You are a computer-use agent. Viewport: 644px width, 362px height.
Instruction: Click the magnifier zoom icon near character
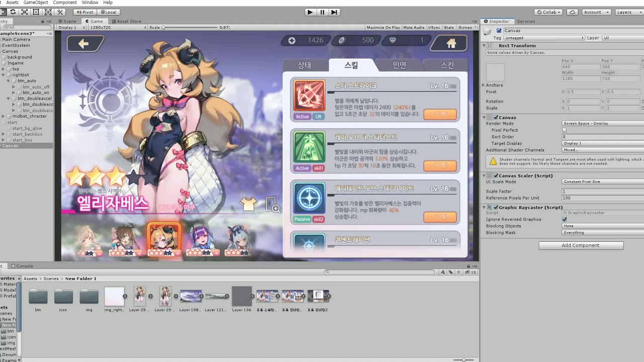click(x=272, y=205)
